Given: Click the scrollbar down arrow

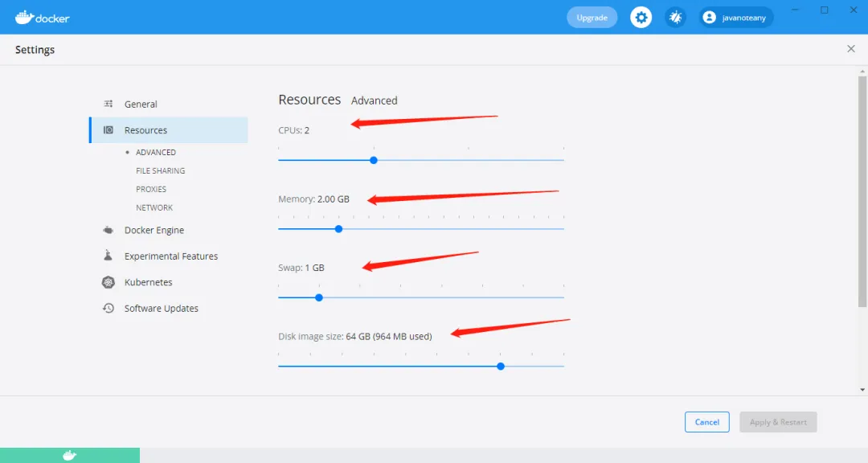Looking at the screenshot, I should click(862, 390).
